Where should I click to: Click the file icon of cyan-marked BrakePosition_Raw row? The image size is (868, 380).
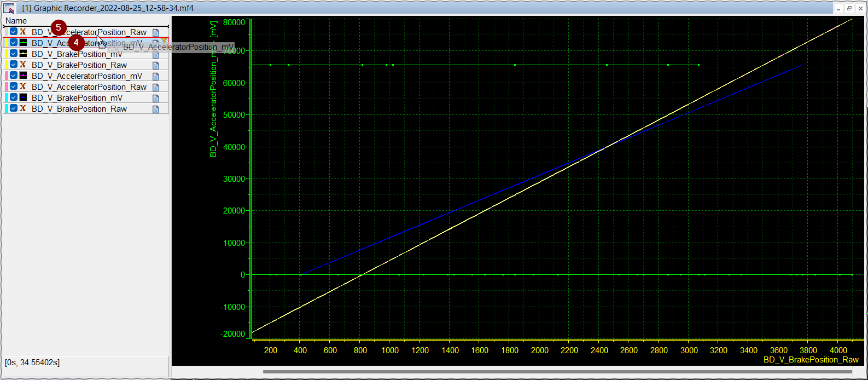tap(156, 109)
